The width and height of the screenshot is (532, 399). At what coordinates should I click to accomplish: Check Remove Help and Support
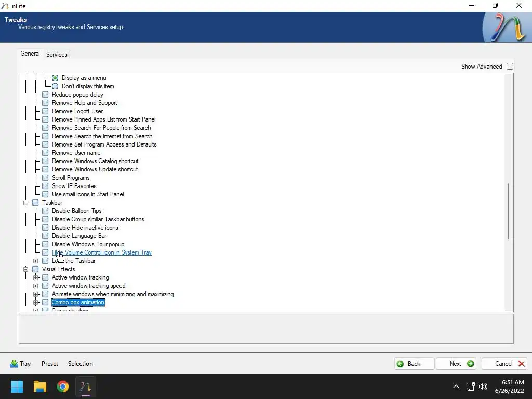pyautogui.click(x=45, y=103)
